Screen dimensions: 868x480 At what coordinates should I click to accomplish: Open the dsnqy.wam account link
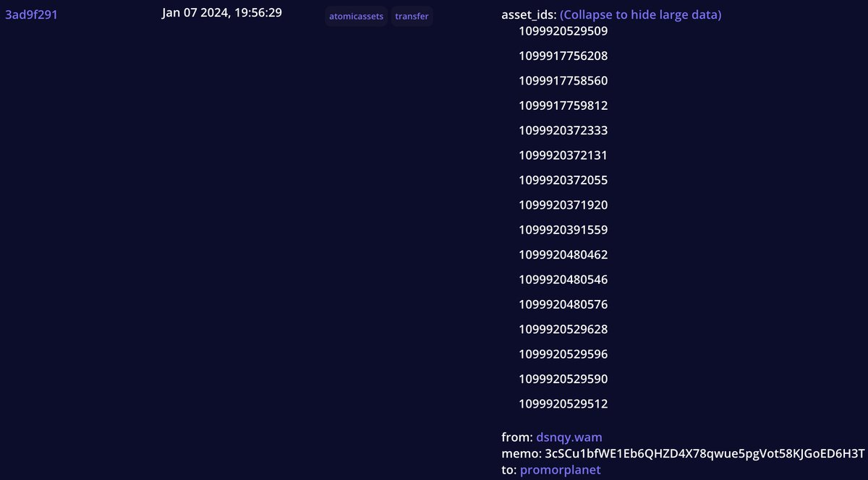click(569, 437)
